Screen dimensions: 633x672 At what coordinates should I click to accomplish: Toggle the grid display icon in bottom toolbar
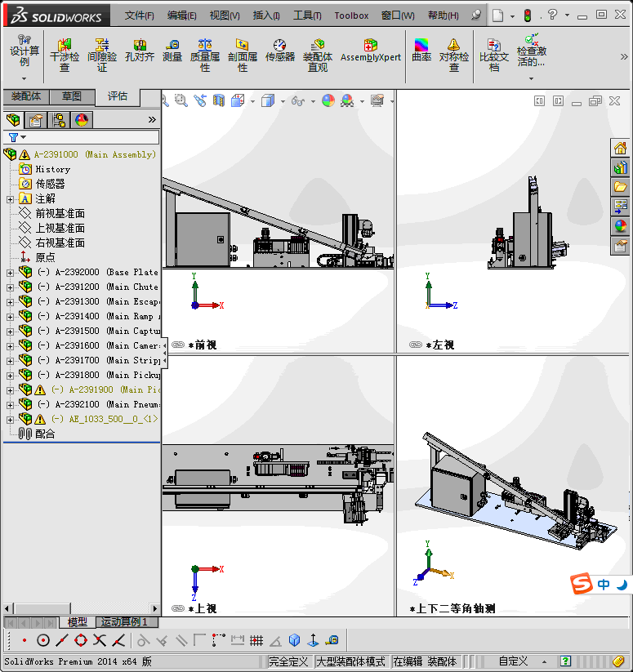click(x=256, y=640)
